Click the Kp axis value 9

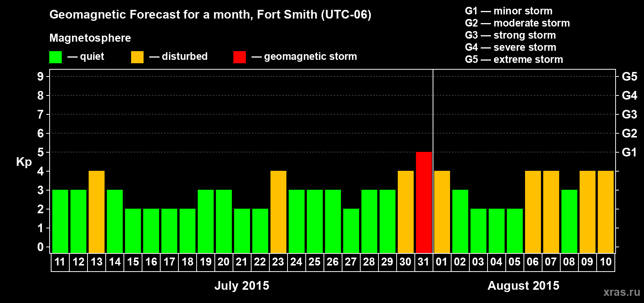coord(41,77)
